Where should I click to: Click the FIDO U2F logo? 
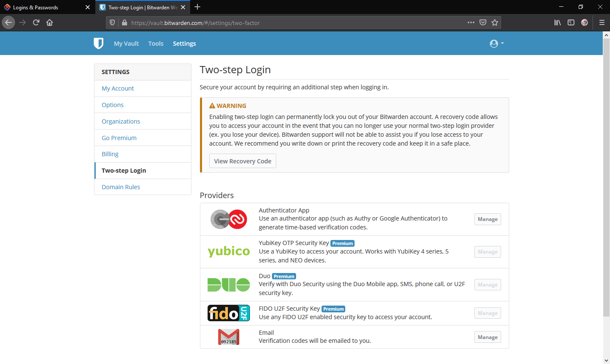229,313
